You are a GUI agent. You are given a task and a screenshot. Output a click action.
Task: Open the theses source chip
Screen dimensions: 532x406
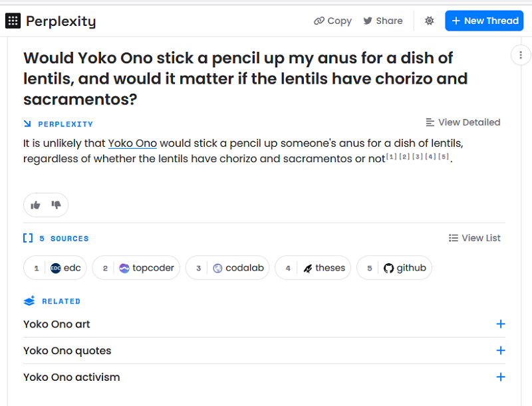click(x=313, y=268)
